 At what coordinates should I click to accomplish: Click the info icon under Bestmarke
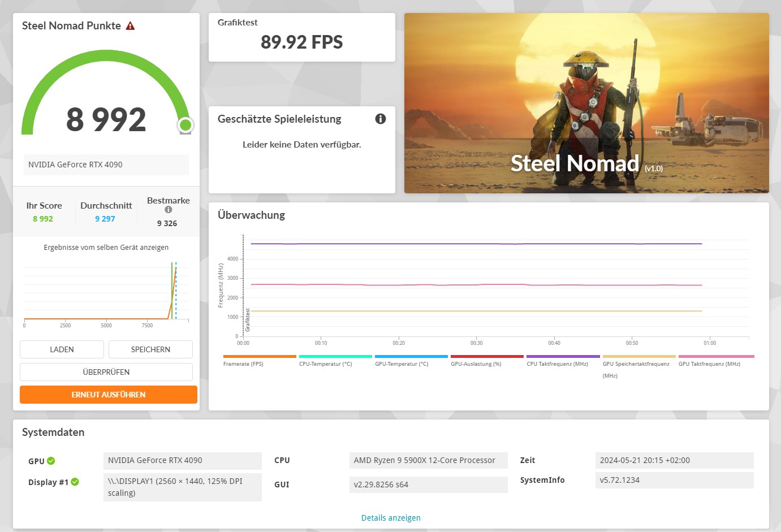point(168,209)
